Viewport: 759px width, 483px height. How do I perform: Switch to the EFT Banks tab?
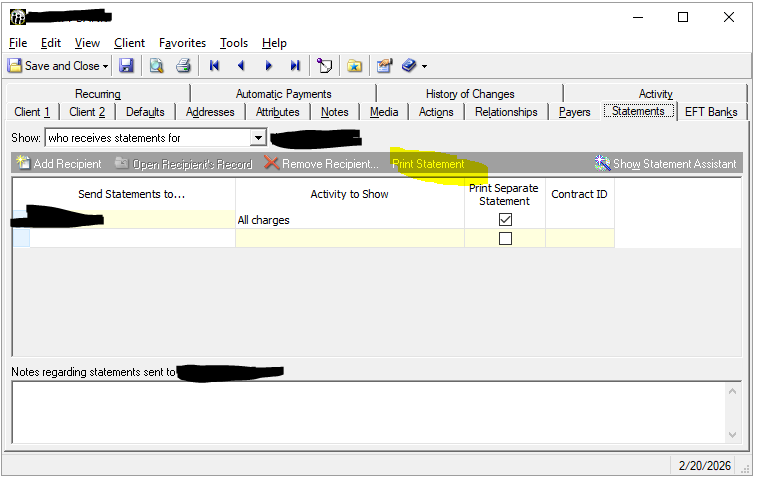(711, 112)
